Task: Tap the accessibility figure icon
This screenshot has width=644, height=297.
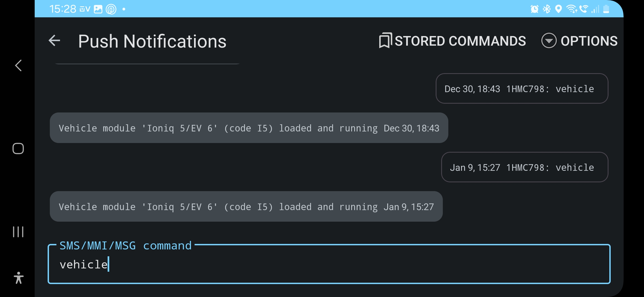Action: pyautogui.click(x=18, y=278)
